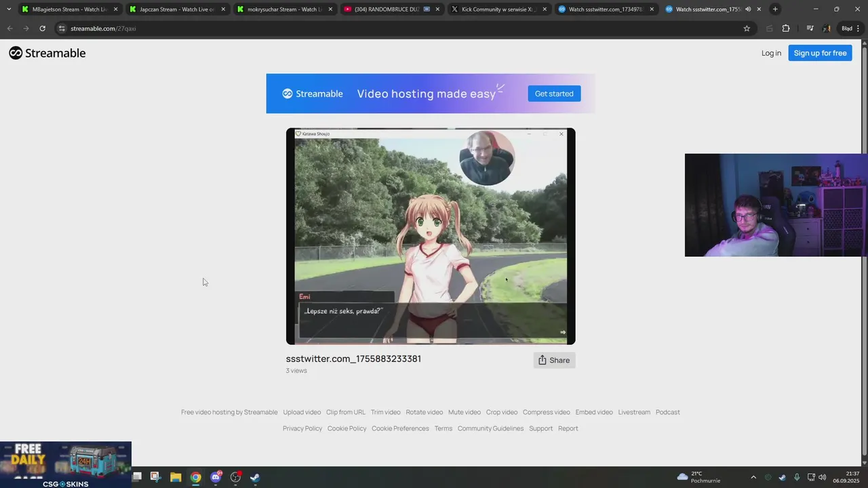The width and height of the screenshot is (868, 488).
Task: Open the new tab plus button
Action: (775, 9)
